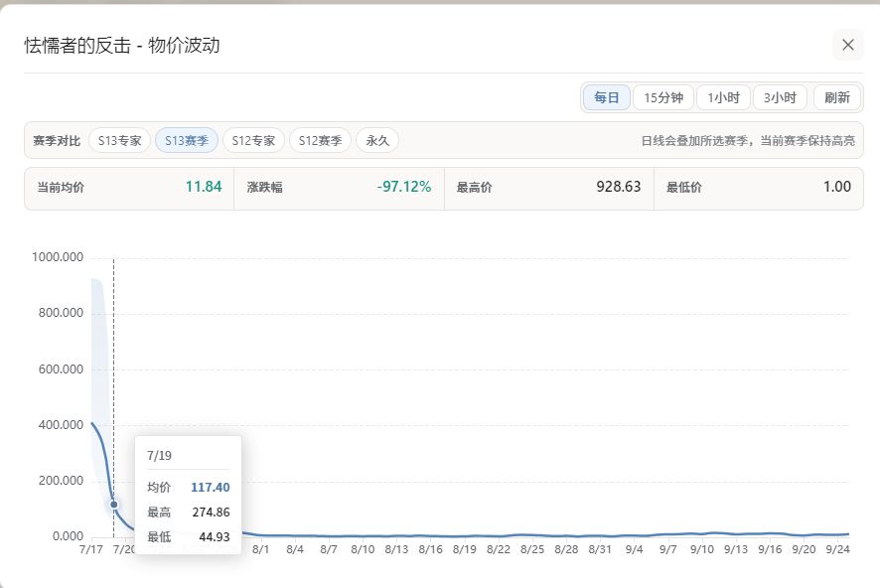Click the 0.000 y-axis label
This screenshot has width=880, height=588.
pos(68,536)
